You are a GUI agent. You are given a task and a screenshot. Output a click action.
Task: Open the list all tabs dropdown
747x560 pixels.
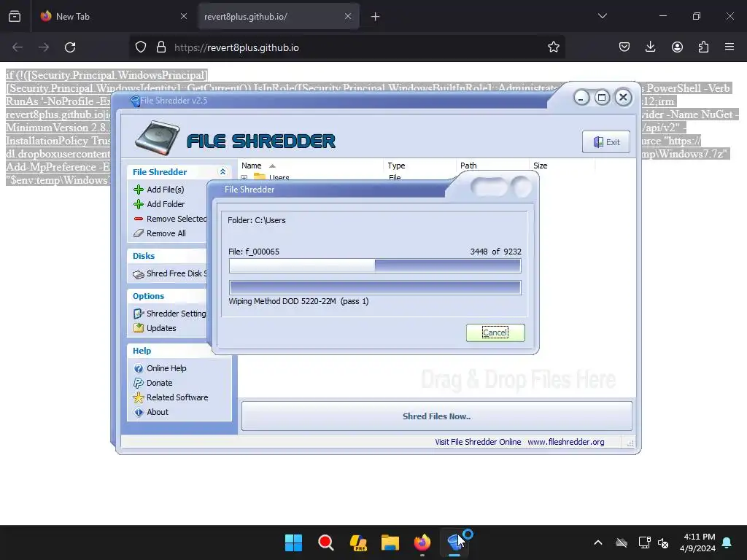pyautogui.click(x=602, y=16)
